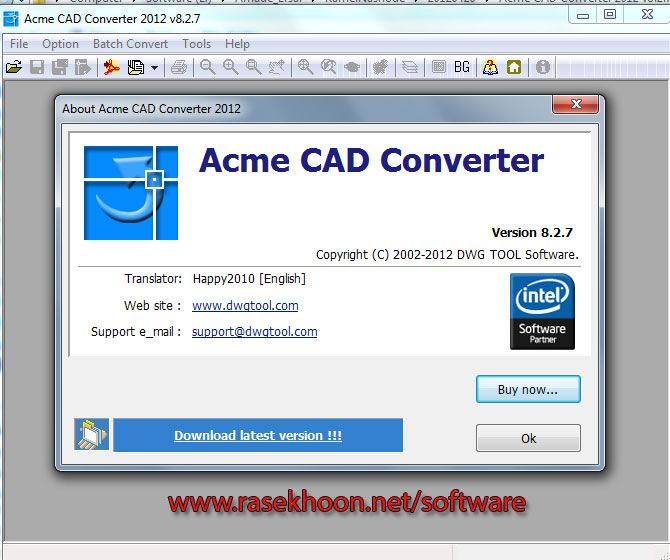This screenshot has height=560, width=670.
Task: Click the Acme CAD Converter title bar icon
Action: click(11, 19)
